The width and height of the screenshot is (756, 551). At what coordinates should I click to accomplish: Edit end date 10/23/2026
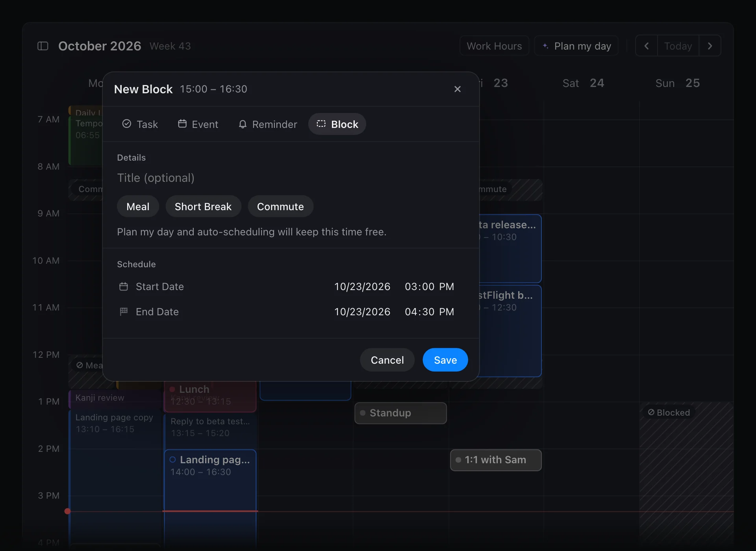[362, 312]
